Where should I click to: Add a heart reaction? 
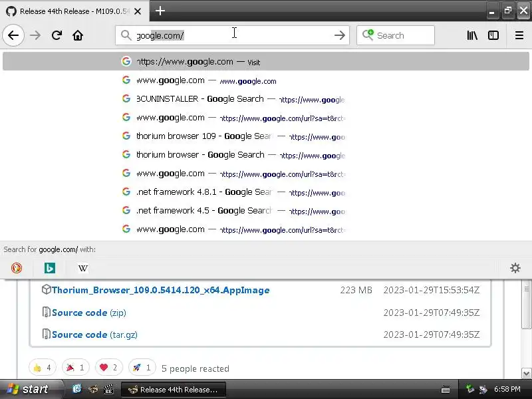109,368
